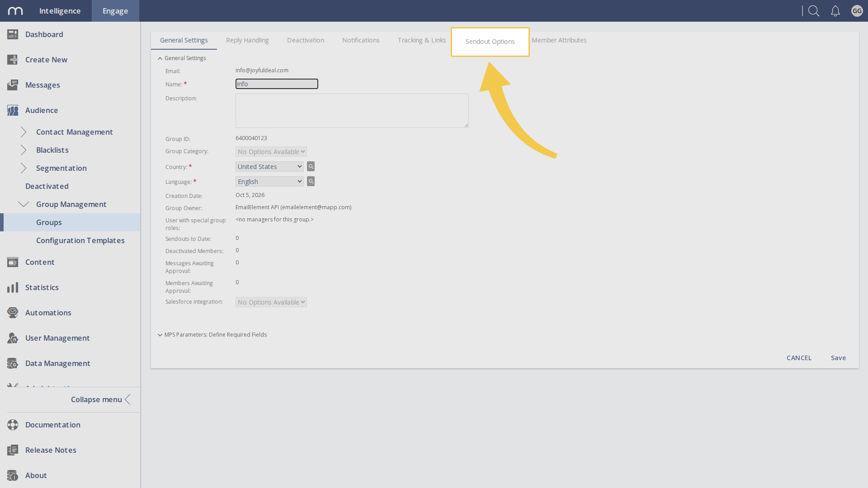The height and width of the screenshot is (488, 868).
Task: Switch to the Notifications tab
Action: point(361,40)
